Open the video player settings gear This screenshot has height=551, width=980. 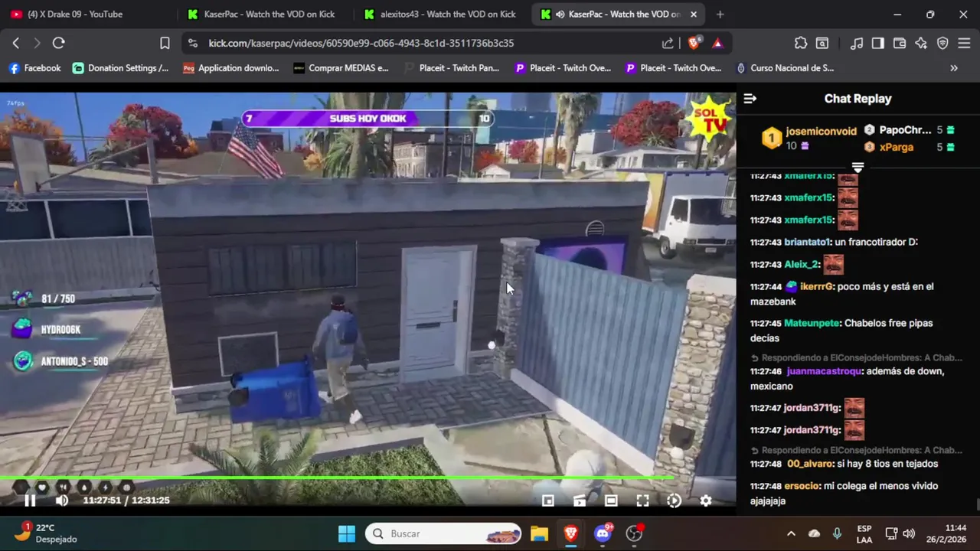(x=706, y=500)
